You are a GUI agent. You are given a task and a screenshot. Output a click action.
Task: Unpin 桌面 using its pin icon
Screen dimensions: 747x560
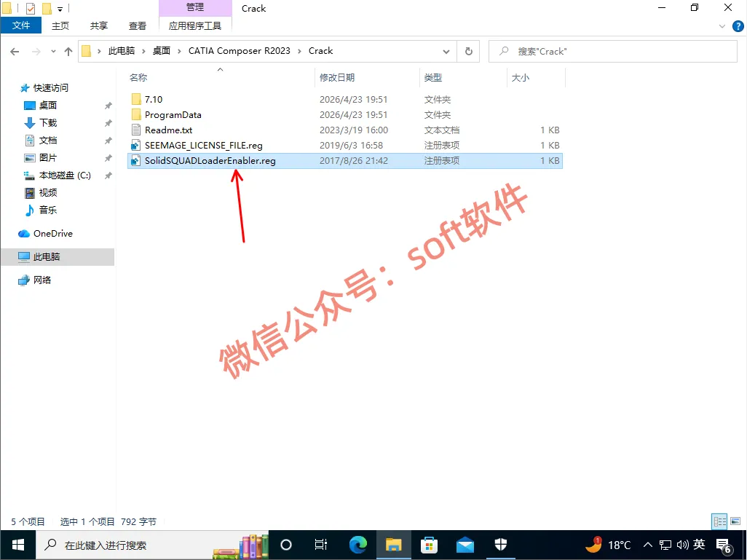pyautogui.click(x=108, y=106)
